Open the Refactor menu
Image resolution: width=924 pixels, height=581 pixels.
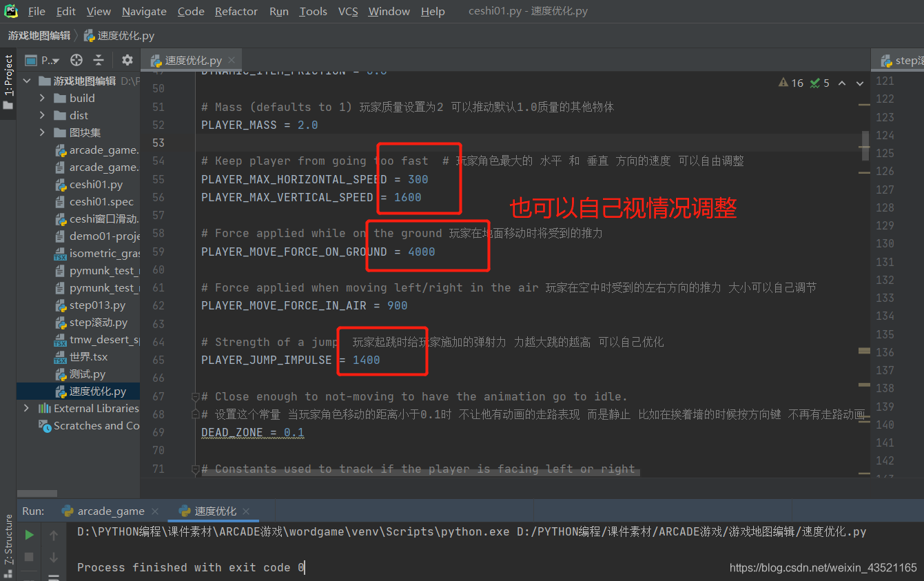[236, 12]
